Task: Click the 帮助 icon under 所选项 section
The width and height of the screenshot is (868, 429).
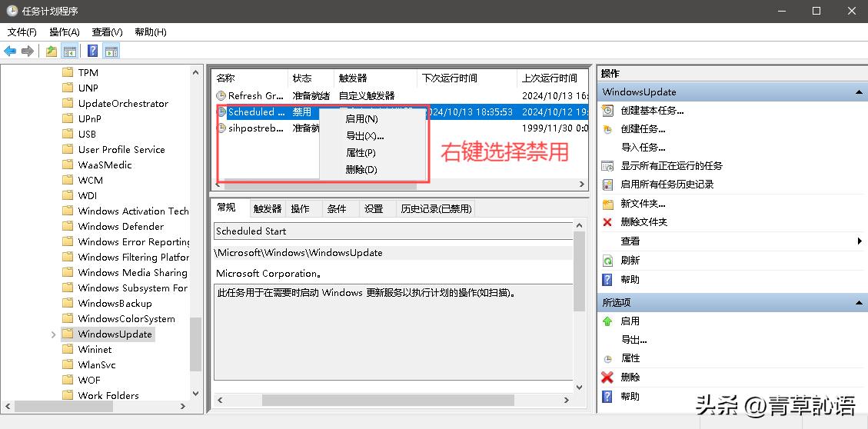Action: 608,397
